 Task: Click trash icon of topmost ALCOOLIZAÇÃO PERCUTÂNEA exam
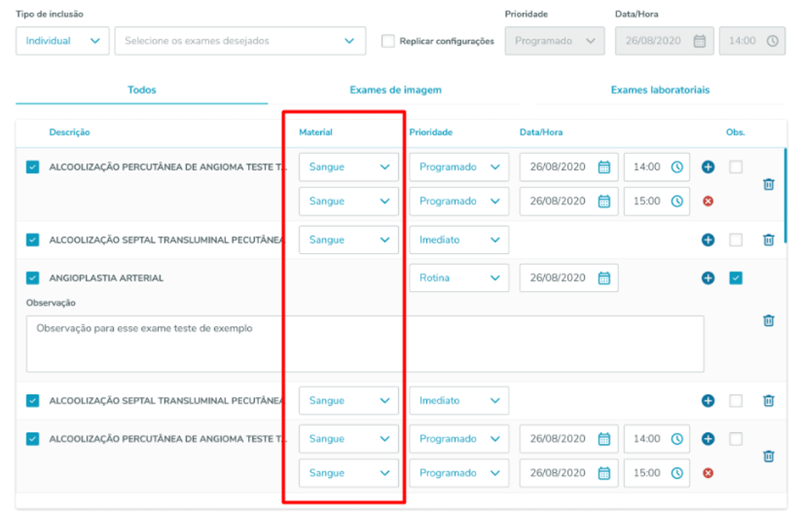tap(768, 184)
